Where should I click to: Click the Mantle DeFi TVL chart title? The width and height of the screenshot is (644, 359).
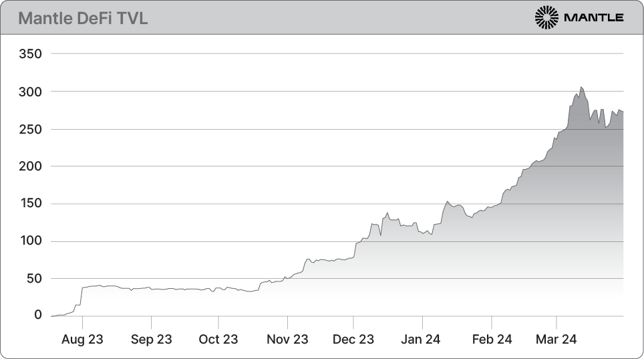(83, 19)
